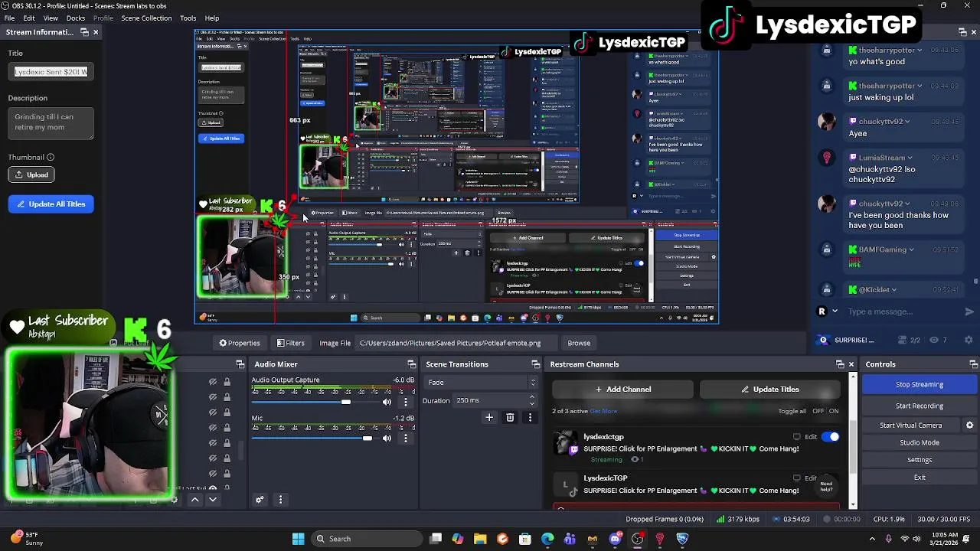Open the Microsoft Edge taskbar icon

[547, 539]
